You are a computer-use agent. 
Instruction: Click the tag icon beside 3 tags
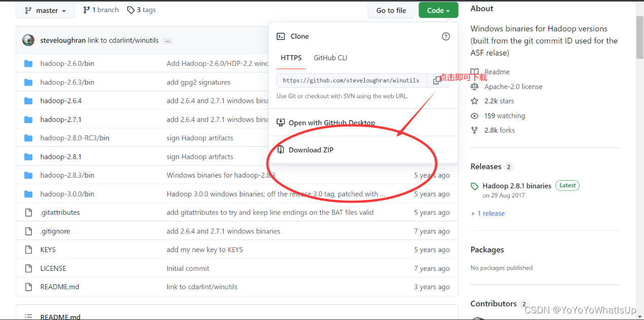[131, 10]
